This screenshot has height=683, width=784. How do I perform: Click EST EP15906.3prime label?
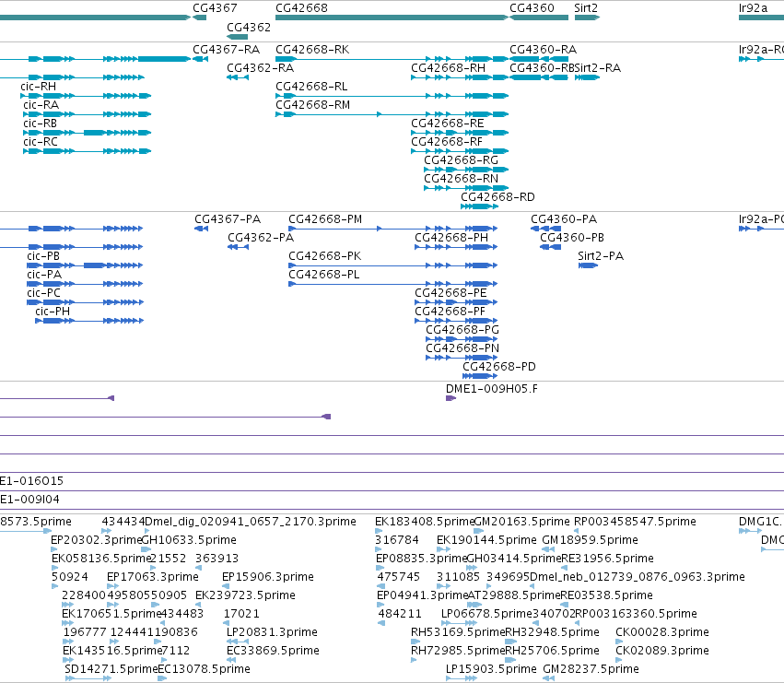coord(267,577)
